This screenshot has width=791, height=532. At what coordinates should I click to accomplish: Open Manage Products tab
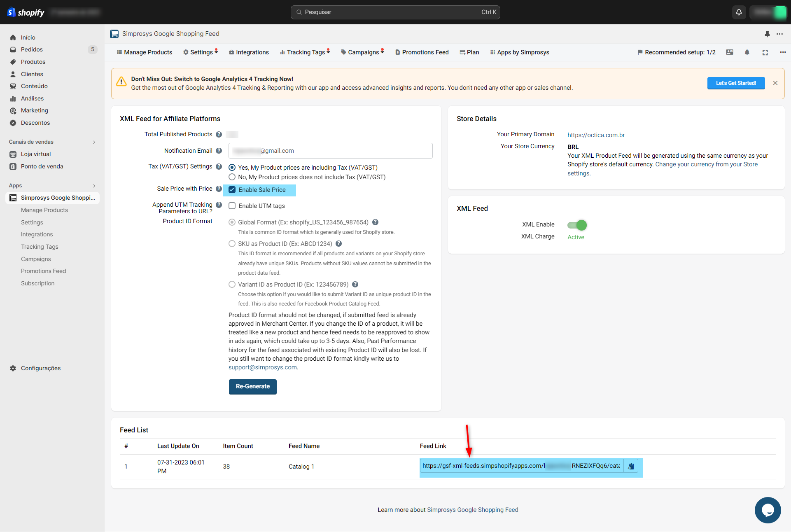pyautogui.click(x=145, y=52)
